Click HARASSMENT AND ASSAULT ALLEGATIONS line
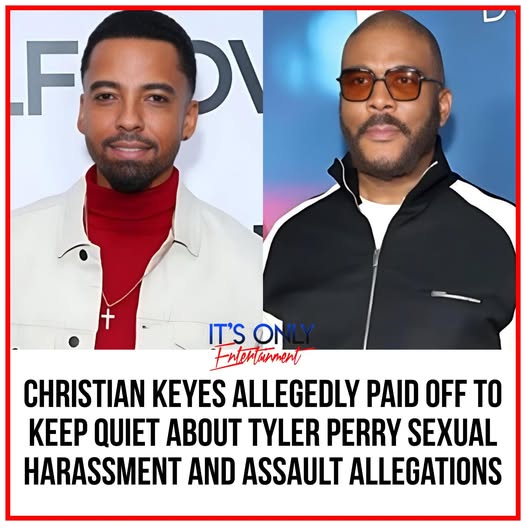Viewport: 526px width, 526px height. click(263, 472)
